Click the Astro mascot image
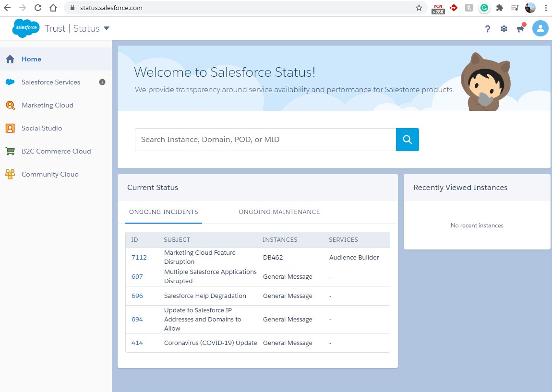The height and width of the screenshot is (392, 552). [x=486, y=82]
